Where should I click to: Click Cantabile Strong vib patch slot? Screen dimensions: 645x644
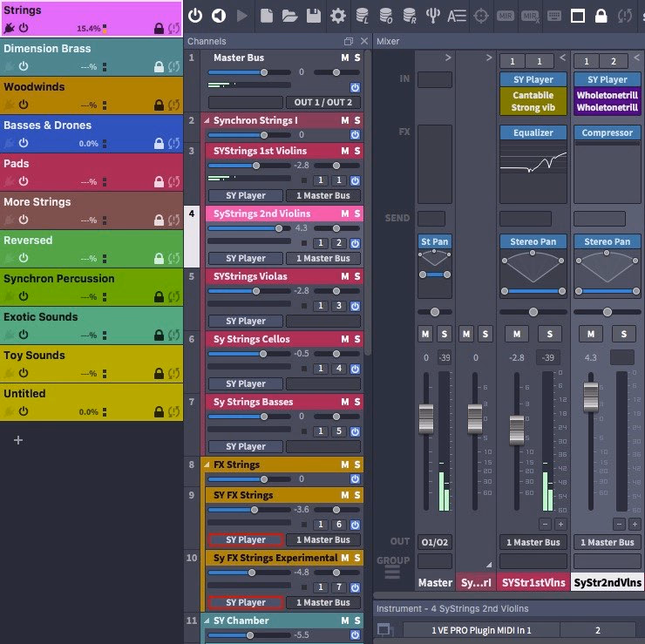(x=533, y=101)
